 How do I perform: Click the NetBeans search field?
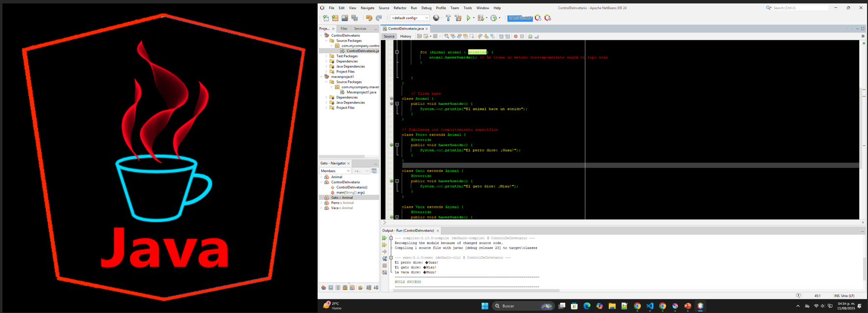[x=800, y=8]
